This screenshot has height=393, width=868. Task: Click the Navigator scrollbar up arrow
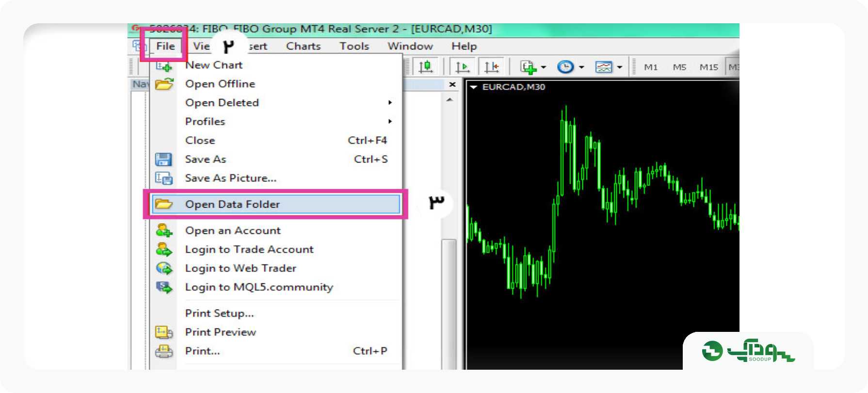tap(450, 100)
